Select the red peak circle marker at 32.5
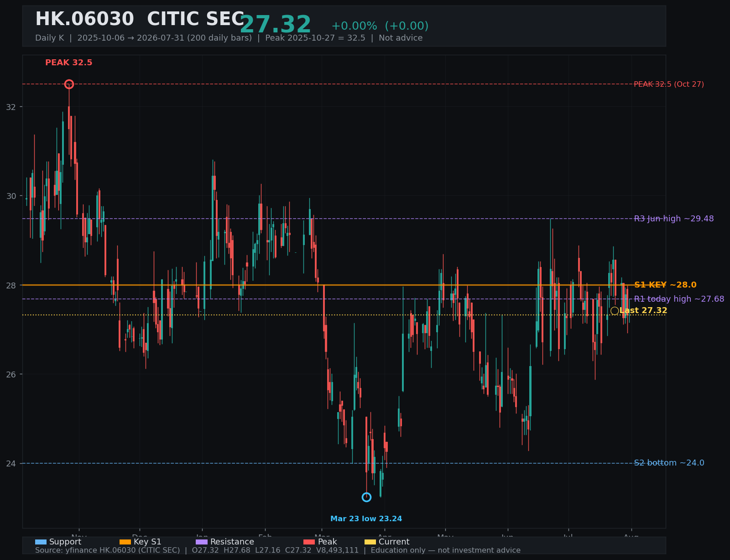 pyautogui.click(x=69, y=84)
